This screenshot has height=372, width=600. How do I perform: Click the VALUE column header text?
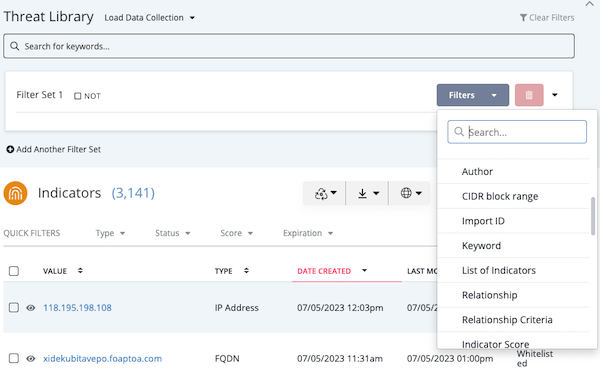coord(55,271)
